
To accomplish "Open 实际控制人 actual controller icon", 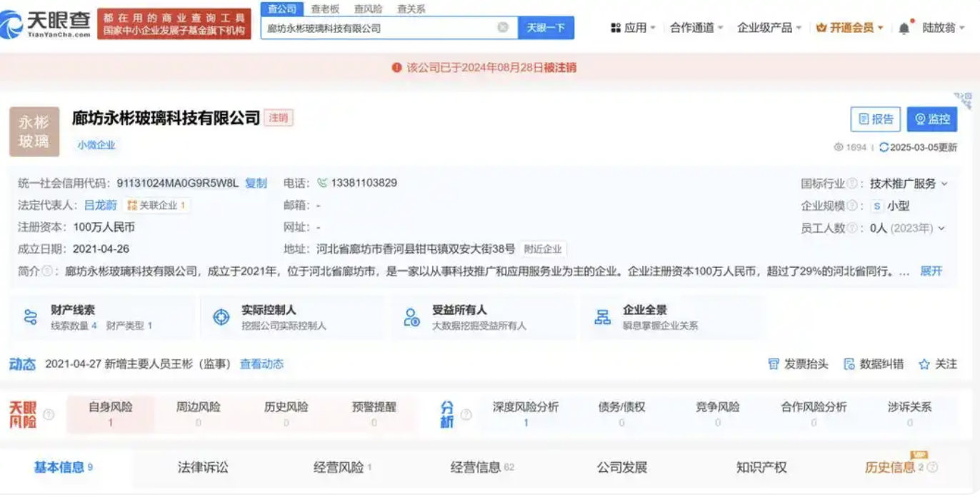I will click(221, 318).
